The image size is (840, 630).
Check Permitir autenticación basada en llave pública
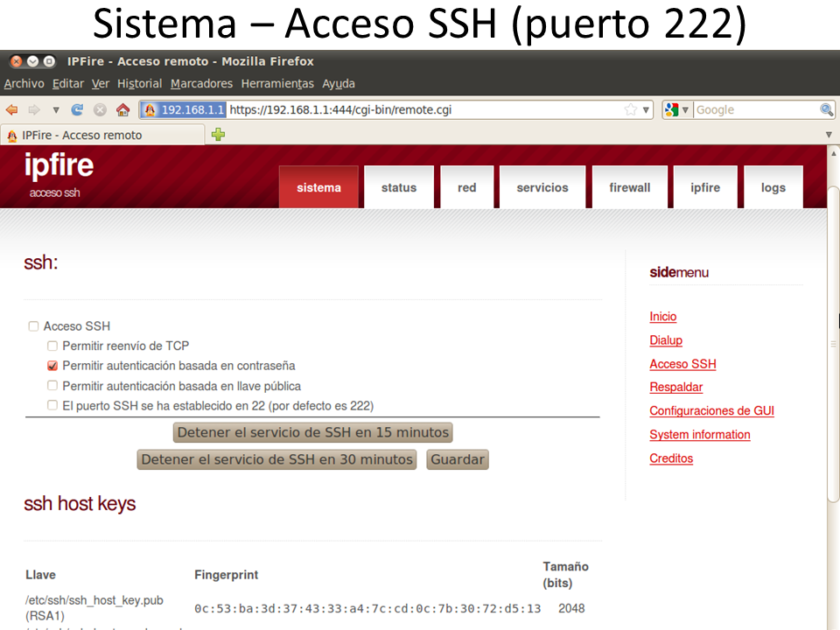point(52,386)
